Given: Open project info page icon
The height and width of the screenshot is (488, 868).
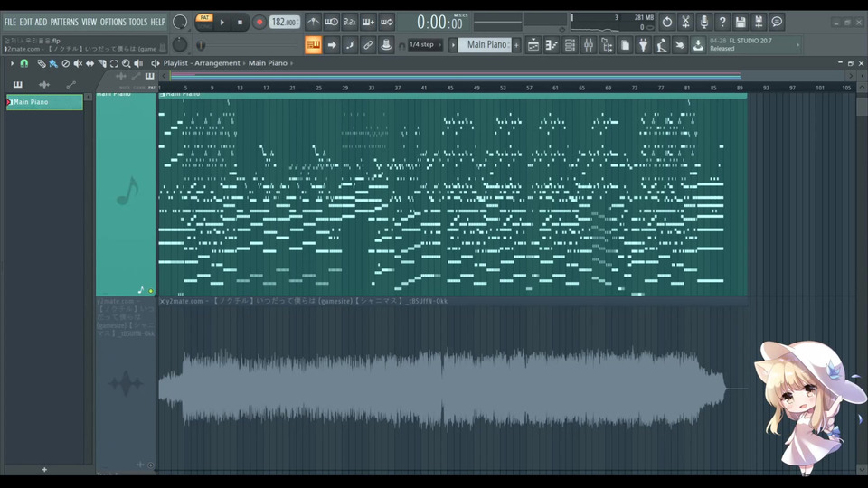Looking at the screenshot, I should [625, 45].
